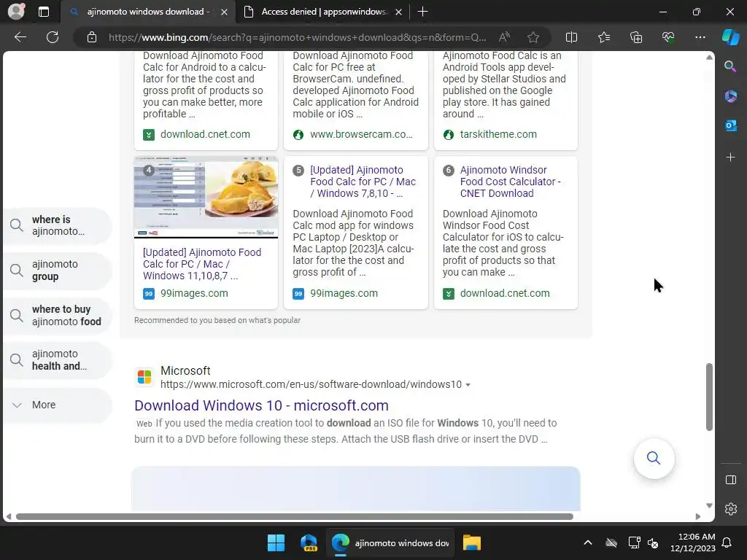Open Browser essentials heart icon
The width and height of the screenshot is (747, 560).
pyautogui.click(x=668, y=37)
